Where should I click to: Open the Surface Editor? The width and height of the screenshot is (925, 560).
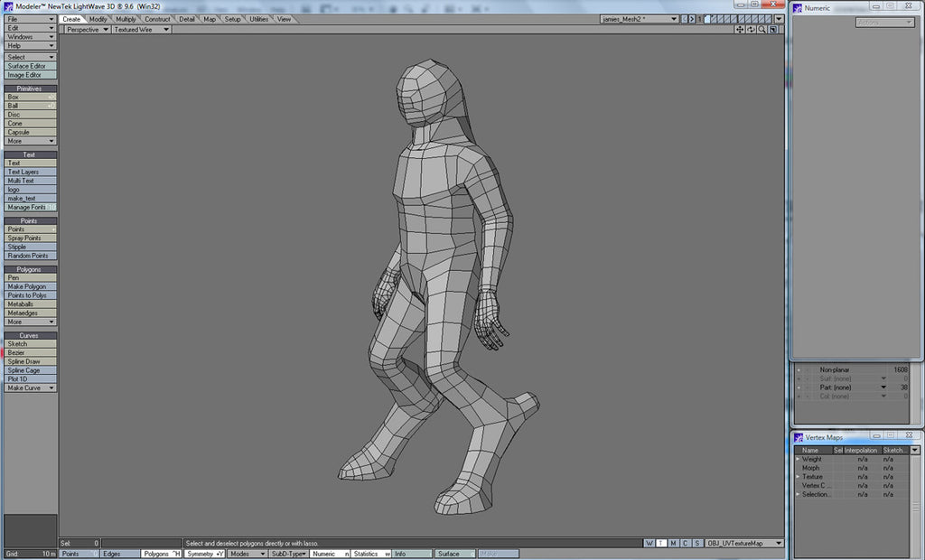[x=28, y=65]
